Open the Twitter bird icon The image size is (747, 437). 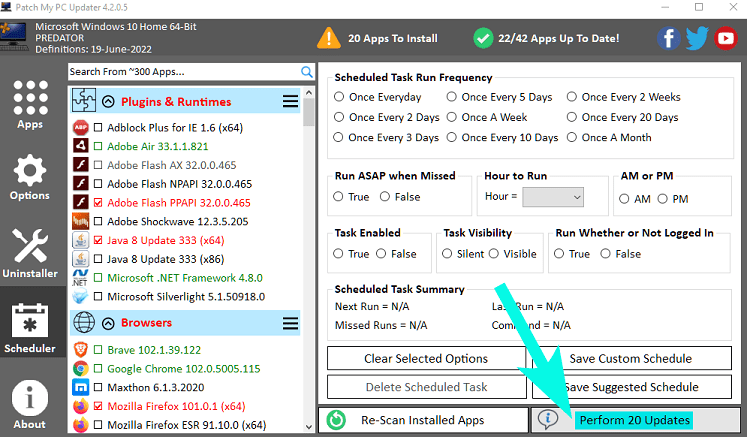click(697, 38)
